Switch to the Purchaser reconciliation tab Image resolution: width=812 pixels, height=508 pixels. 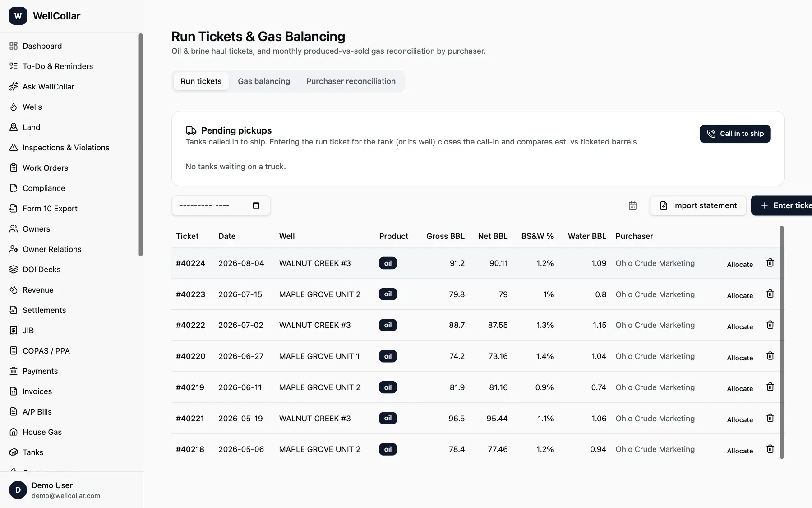click(351, 81)
